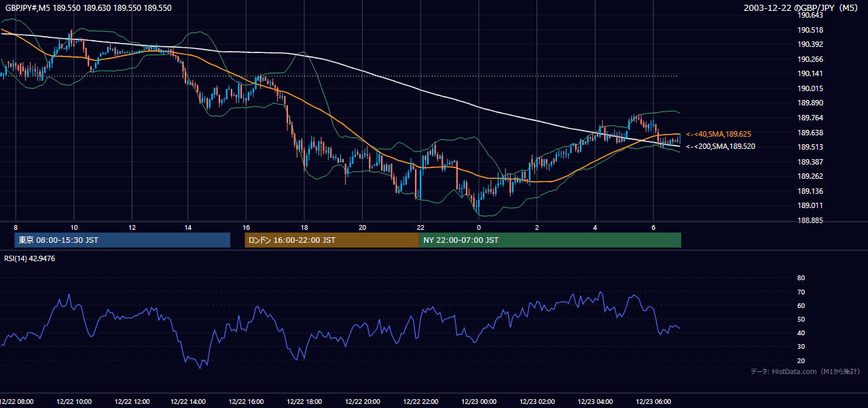Click the 12/23 00:00 time axis label
This screenshot has height=408, width=868.
pyautogui.click(x=479, y=401)
